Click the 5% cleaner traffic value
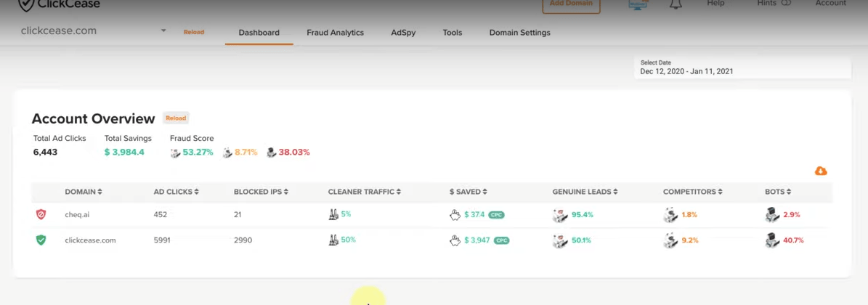 (346, 213)
